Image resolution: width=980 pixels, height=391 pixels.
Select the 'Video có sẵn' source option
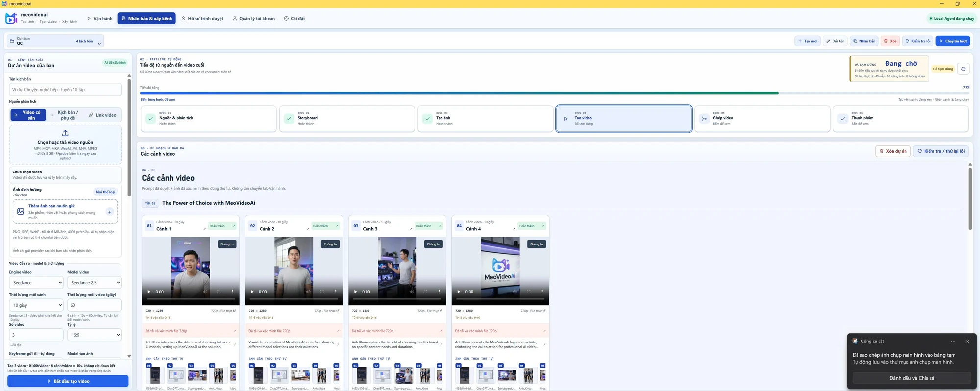click(x=28, y=115)
